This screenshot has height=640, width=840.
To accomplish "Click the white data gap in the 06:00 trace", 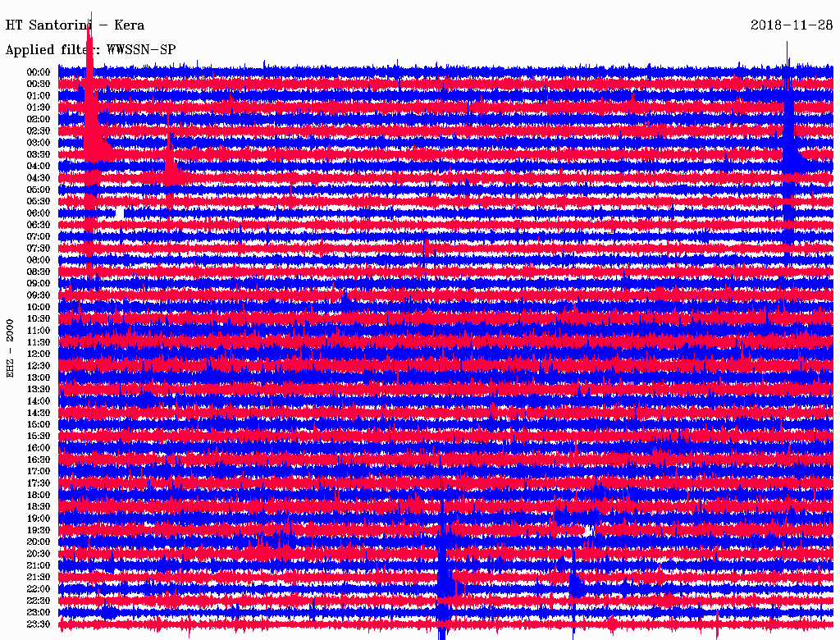I will point(120,213).
